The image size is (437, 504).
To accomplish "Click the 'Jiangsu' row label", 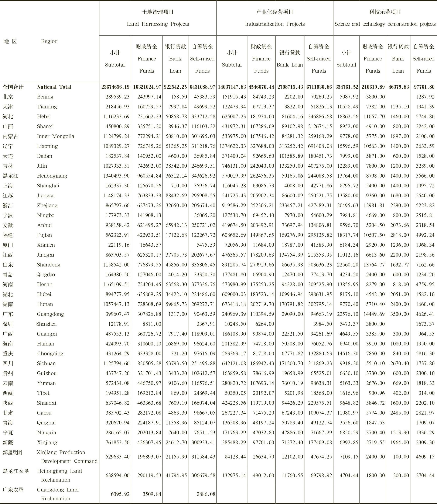I will [46, 196].
